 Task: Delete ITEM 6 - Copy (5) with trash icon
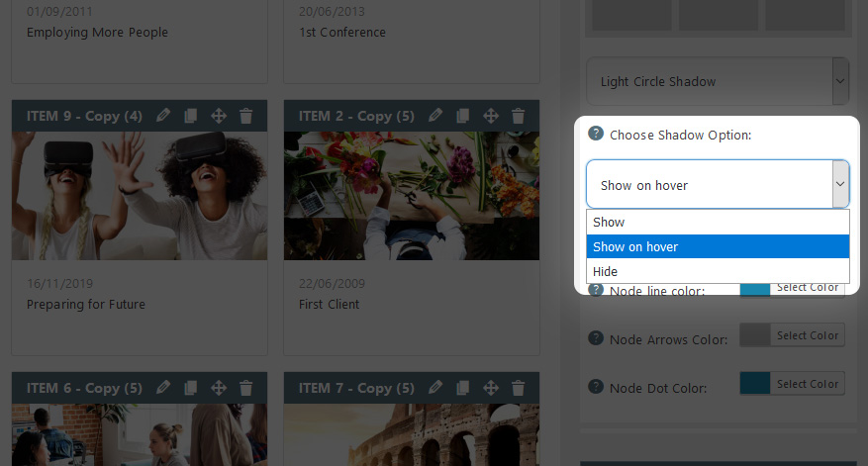245,388
